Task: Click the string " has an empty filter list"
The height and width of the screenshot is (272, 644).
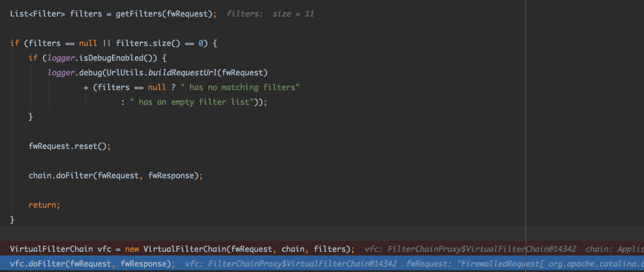Action: point(192,102)
